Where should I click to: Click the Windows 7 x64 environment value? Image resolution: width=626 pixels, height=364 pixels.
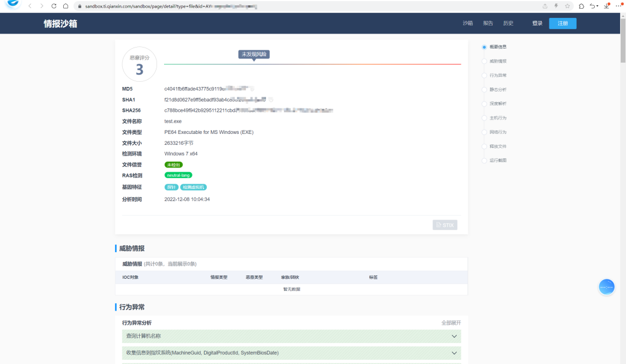181,154
